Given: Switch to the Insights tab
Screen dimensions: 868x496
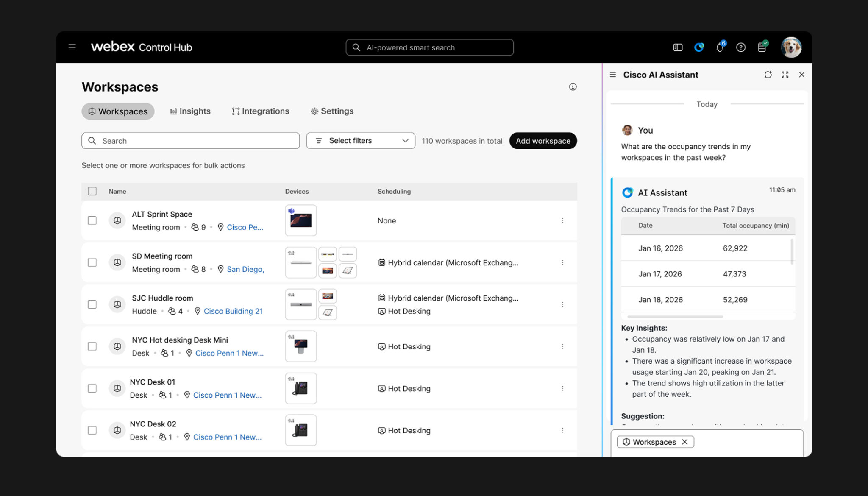Looking at the screenshot, I should [x=190, y=111].
